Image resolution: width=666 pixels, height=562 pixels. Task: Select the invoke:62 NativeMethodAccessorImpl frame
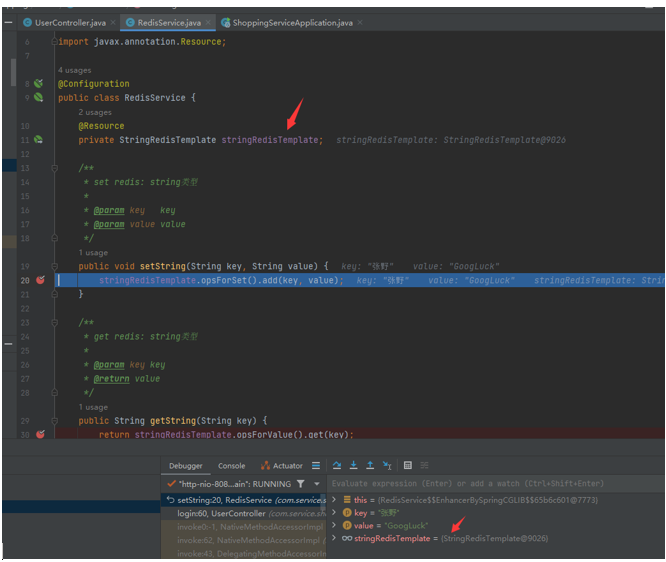243,540
